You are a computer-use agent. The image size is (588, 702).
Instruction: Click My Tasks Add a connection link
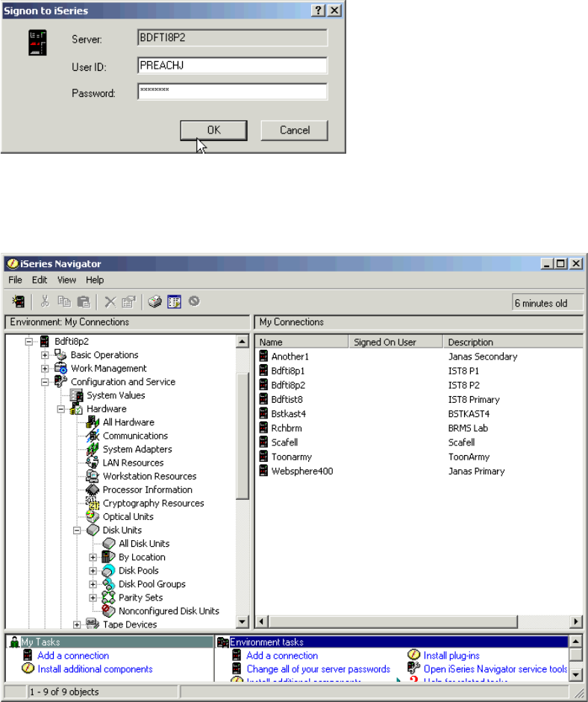(x=73, y=656)
